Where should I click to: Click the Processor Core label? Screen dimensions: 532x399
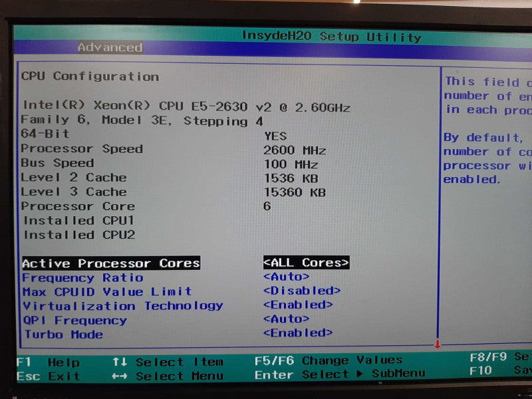pyautogui.click(x=78, y=206)
